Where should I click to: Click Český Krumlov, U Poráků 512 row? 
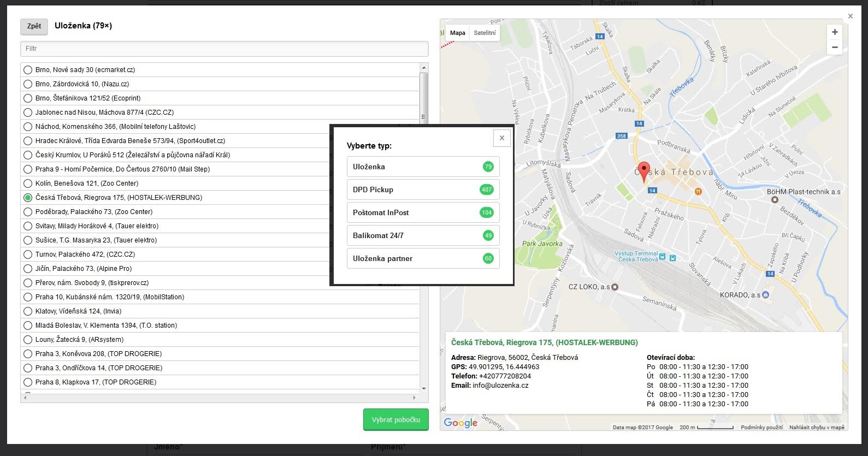click(x=220, y=155)
